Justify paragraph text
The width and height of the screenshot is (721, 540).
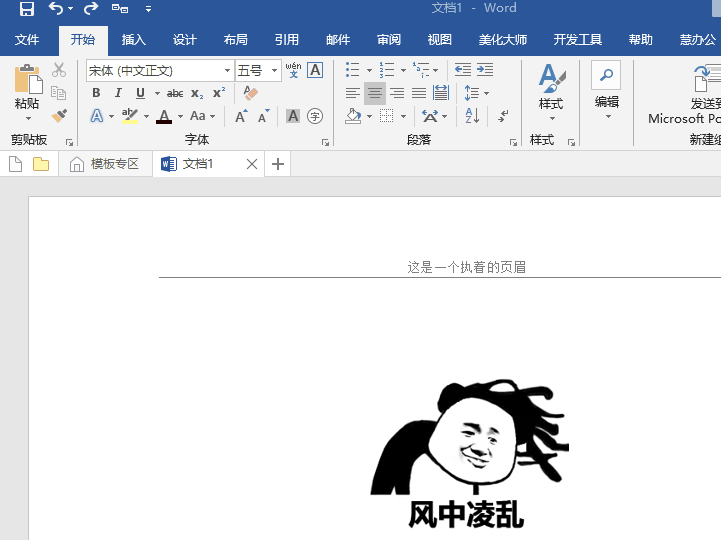click(419, 93)
